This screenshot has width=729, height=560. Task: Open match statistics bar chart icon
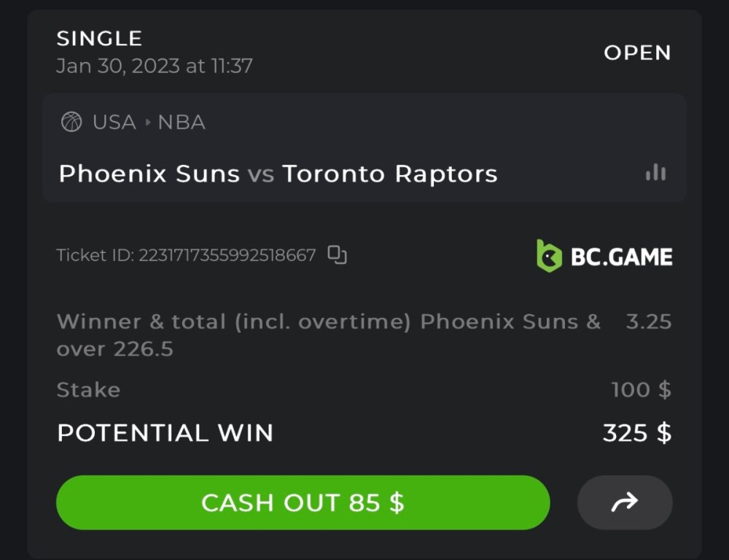[655, 173]
